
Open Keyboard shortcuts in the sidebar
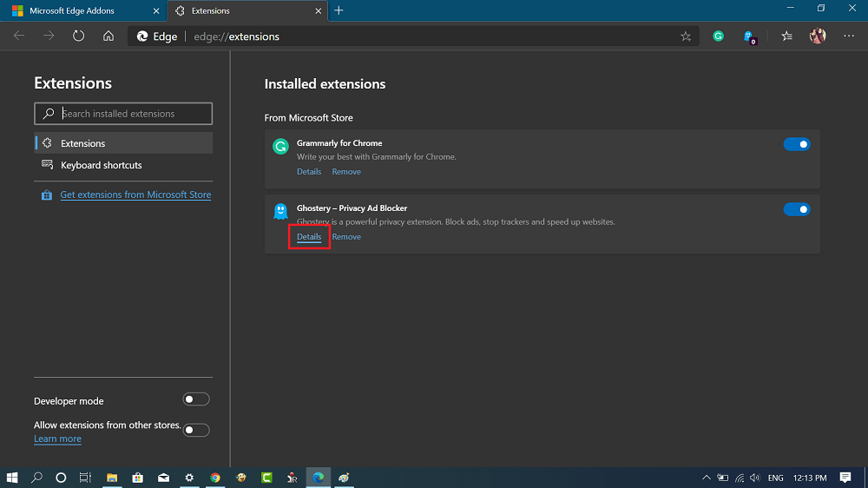coord(123,165)
